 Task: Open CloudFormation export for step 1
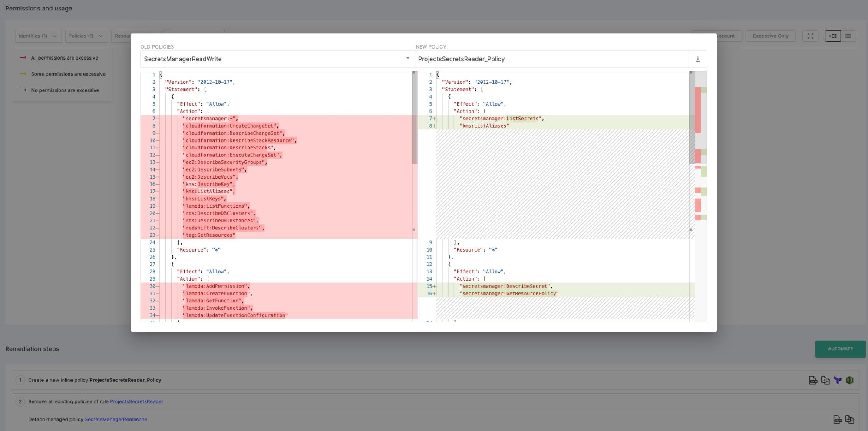pos(850,380)
